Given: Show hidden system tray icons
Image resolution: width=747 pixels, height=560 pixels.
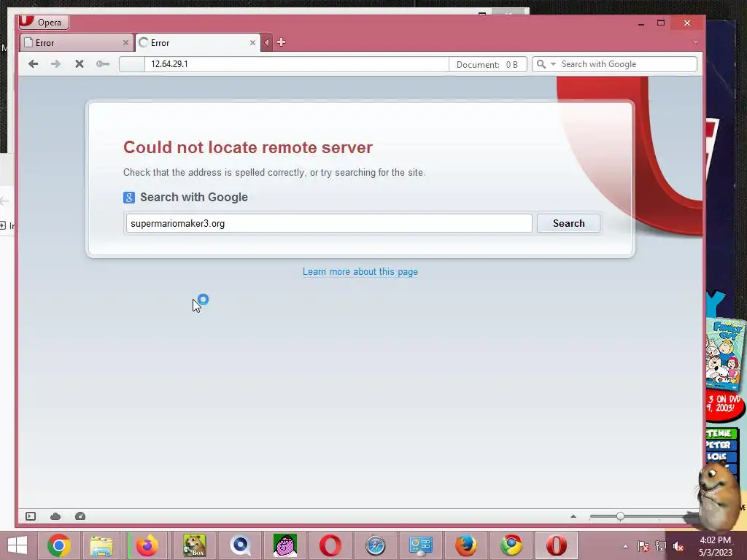Looking at the screenshot, I should (625, 546).
